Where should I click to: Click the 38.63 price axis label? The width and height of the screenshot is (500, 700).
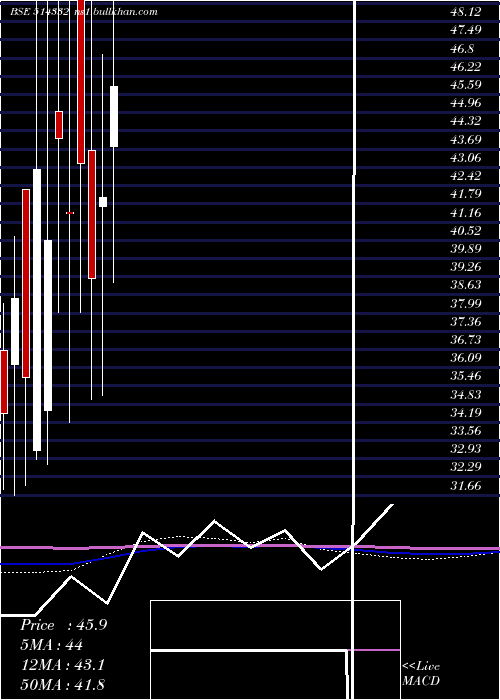click(x=466, y=285)
